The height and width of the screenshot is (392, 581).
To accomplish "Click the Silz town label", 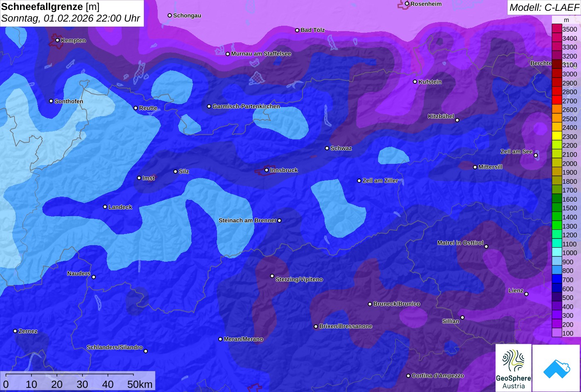I will 184,171.
